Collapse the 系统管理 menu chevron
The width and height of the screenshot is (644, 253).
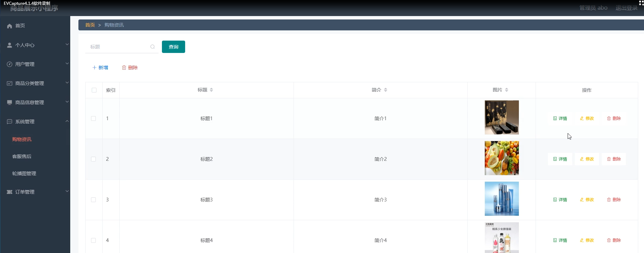tap(67, 121)
